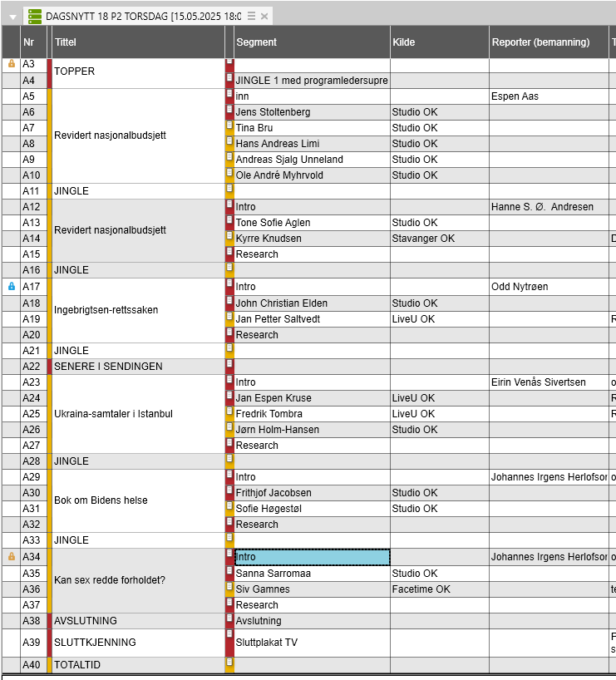Expand the tab list dropdown arrow
The image size is (616, 680).
12,17
